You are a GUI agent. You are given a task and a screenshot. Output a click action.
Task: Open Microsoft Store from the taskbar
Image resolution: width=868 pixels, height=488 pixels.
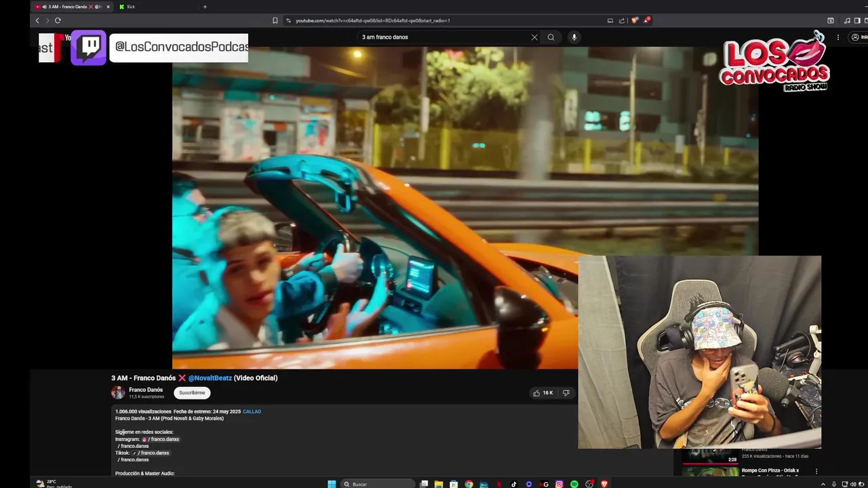[454, 484]
